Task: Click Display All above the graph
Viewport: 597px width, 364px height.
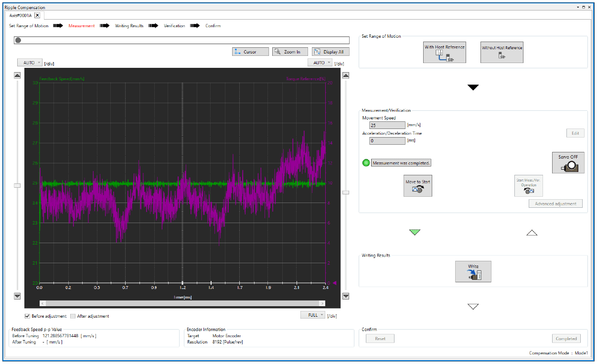Action: [330, 52]
